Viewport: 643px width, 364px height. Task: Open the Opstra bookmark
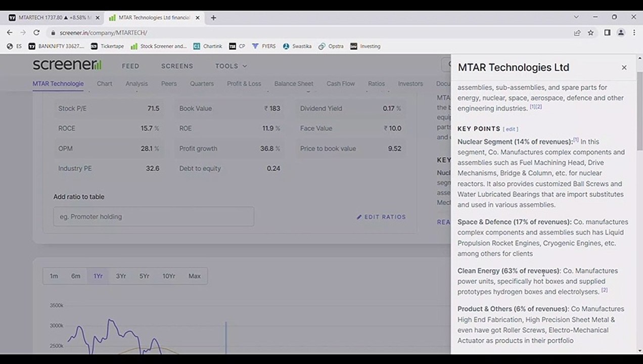[x=331, y=46]
